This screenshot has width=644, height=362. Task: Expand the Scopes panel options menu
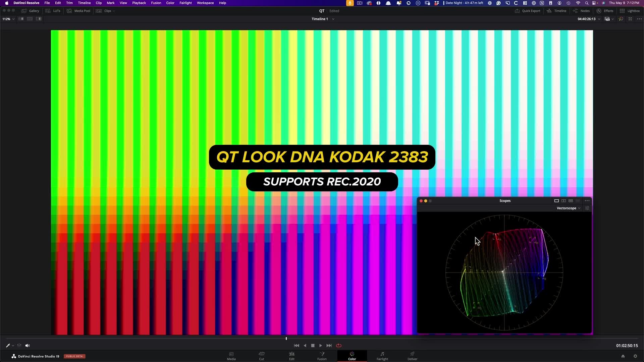click(x=587, y=201)
